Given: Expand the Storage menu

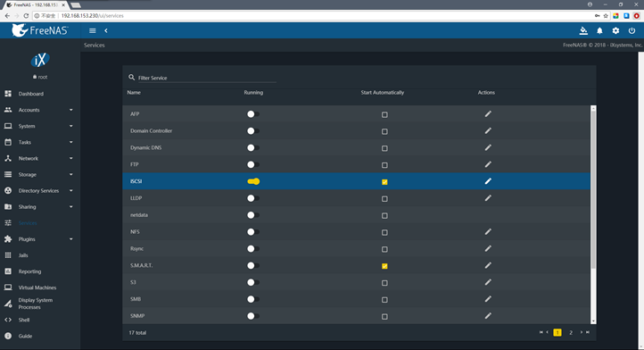Looking at the screenshot, I should pyautogui.click(x=39, y=174).
